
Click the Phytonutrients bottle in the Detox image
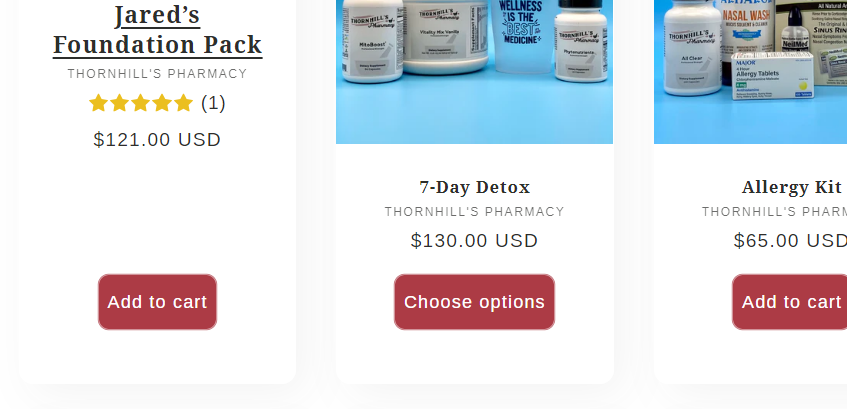tap(581, 42)
